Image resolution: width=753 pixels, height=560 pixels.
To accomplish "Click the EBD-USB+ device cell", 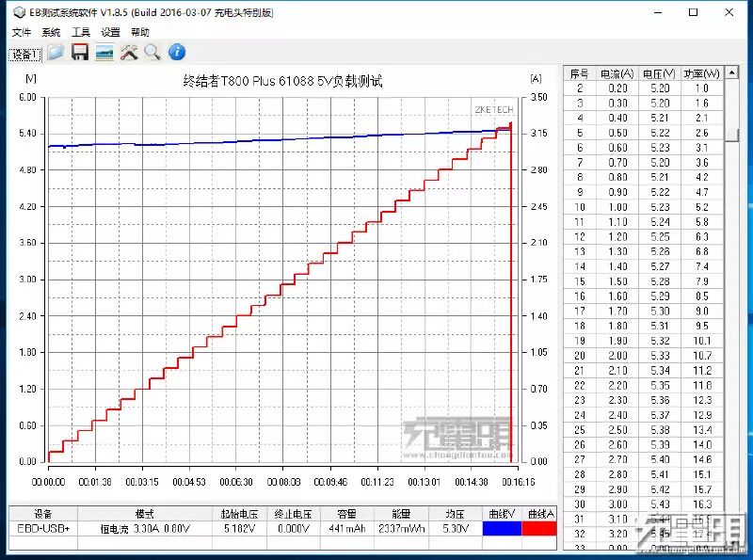I will pos(43,528).
